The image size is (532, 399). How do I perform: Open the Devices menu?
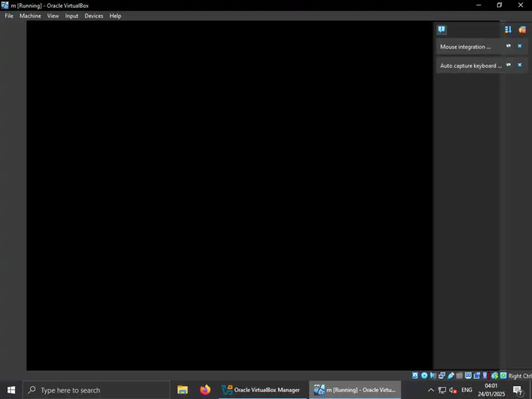[94, 16]
